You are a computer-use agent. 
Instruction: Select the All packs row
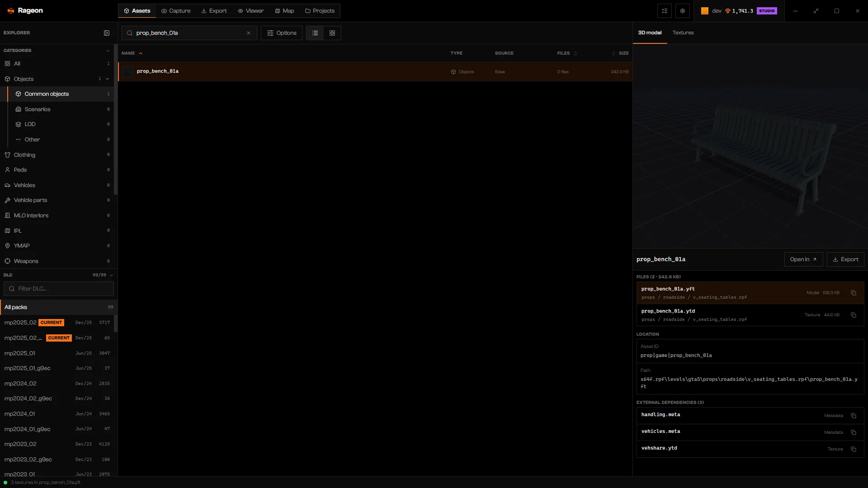coord(59,307)
